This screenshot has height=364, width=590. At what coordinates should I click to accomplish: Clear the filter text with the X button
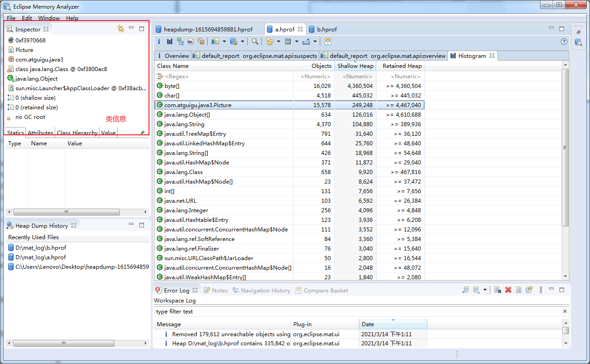click(x=565, y=312)
